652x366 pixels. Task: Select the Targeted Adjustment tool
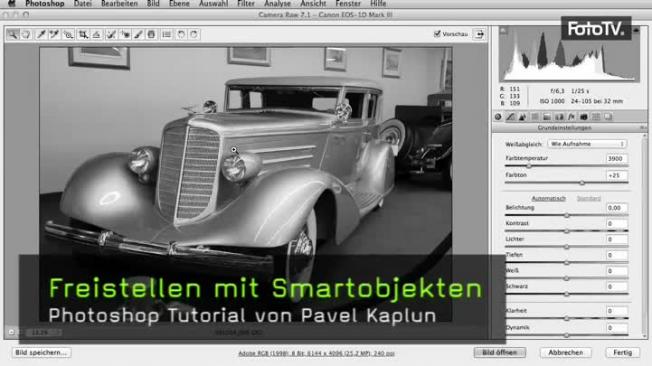(68, 34)
